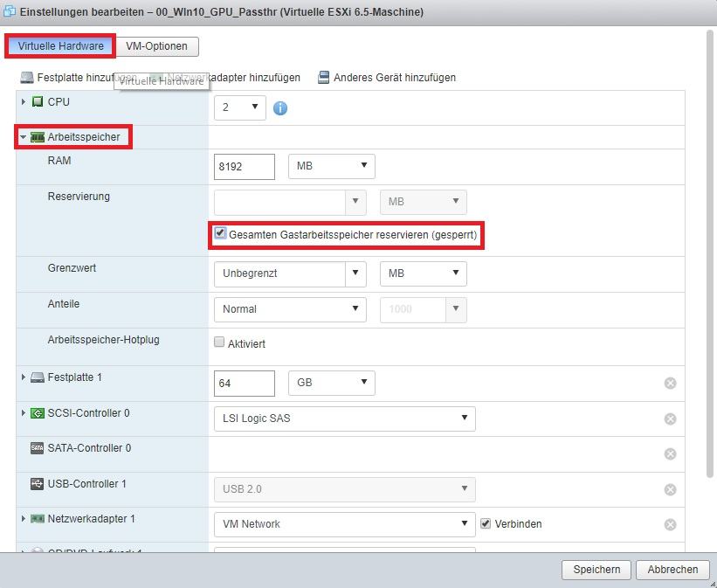Expand the Netzwerkadapter 1 section
This screenshot has width=717, height=588.
point(24,518)
